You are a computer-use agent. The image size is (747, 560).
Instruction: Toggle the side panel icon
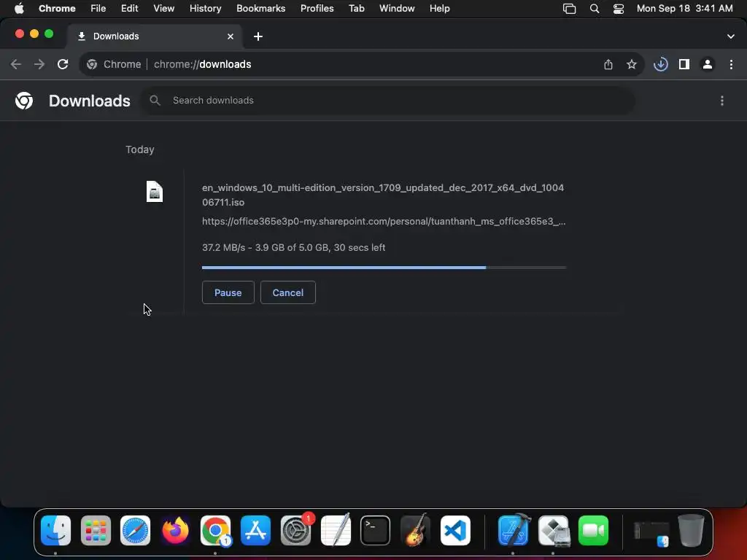click(x=684, y=64)
